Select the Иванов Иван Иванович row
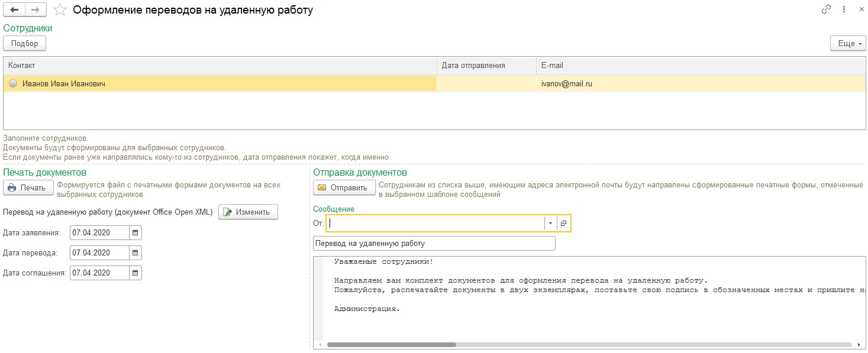This screenshot has width=868, height=353. pos(434,83)
